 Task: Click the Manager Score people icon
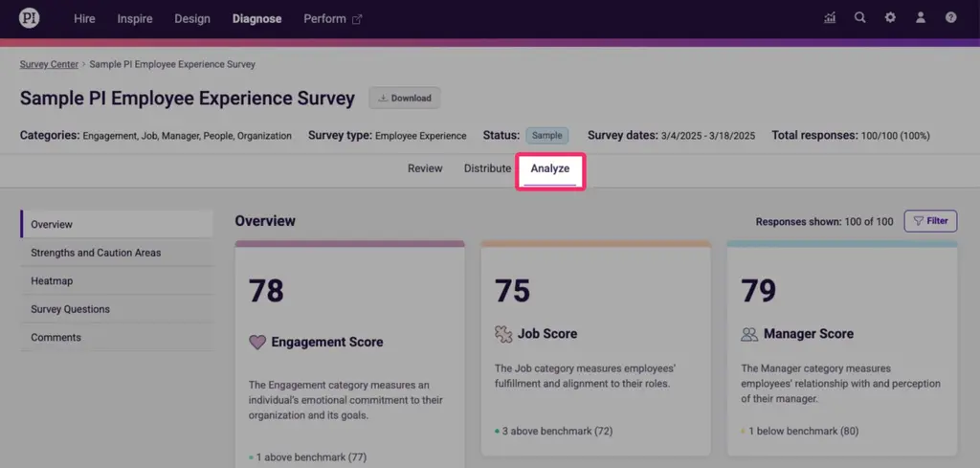click(x=749, y=334)
